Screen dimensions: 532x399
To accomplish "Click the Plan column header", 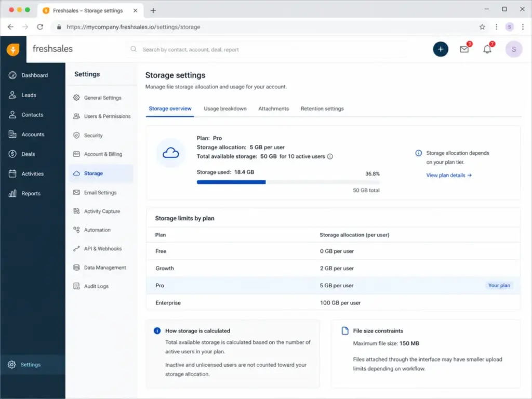I will 161,235.
